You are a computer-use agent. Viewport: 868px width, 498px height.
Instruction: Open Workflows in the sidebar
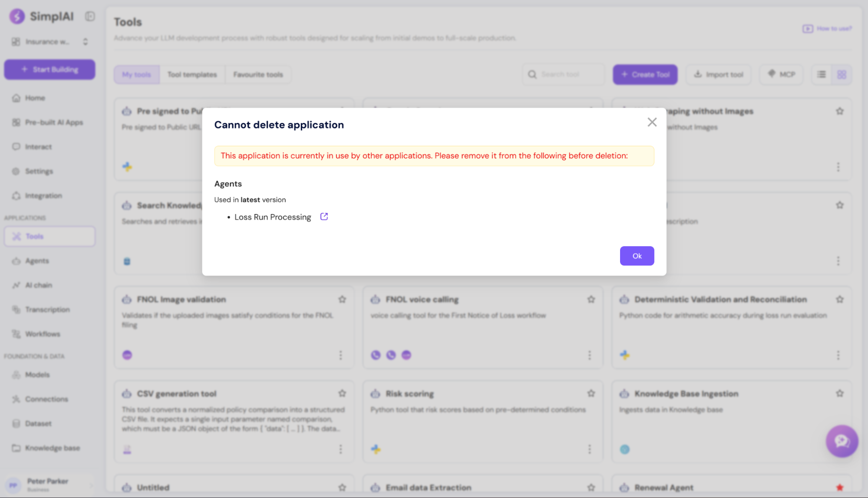click(x=43, y=334)
